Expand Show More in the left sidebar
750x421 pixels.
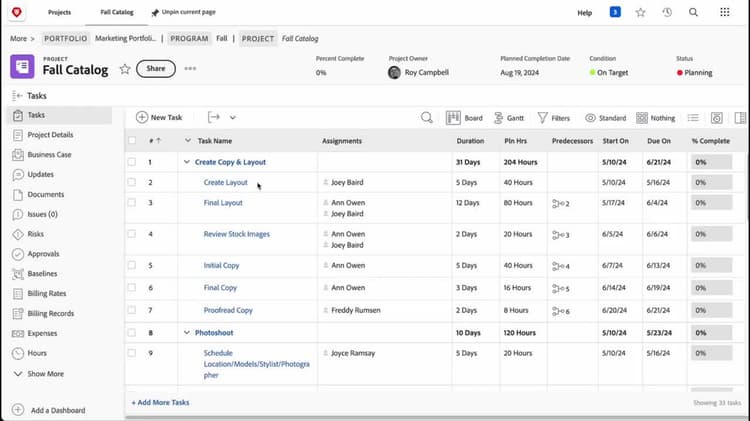click(x=39, y=374)
